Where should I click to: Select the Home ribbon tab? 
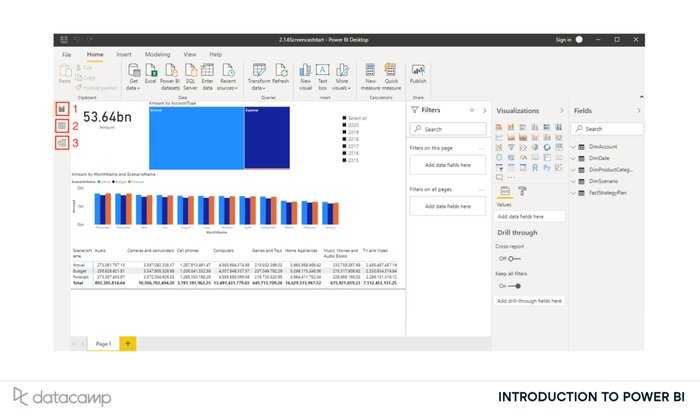coord(95,54)
